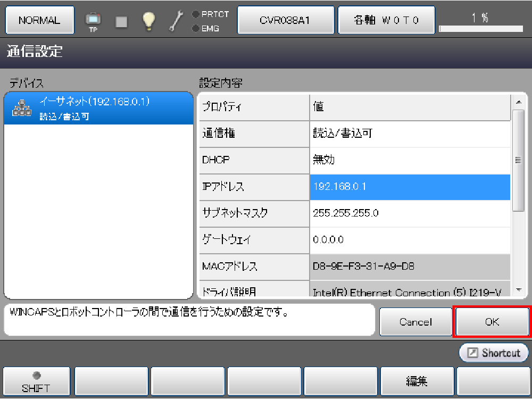Screen dimensions: 532x399
Task: Open the 各軸 W0 T0 selector
Action: click(x=386, y=20)
